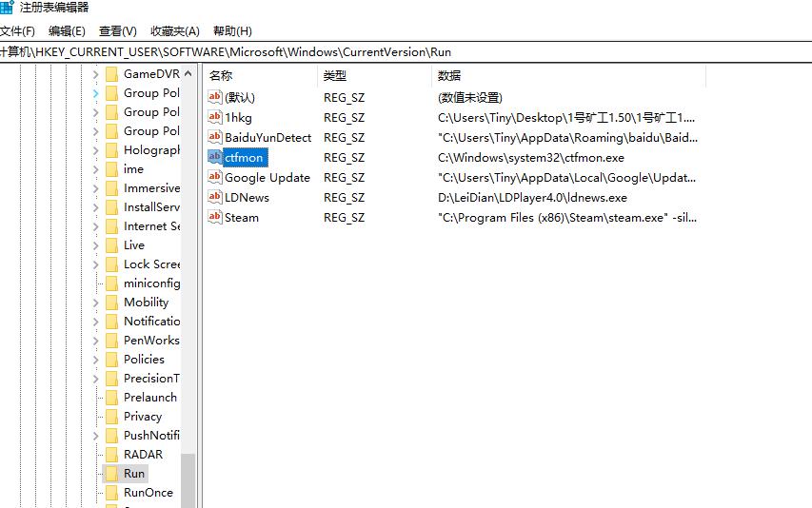Click the Notifications folder icon
The image size is (812, 508).
coord(111,322)
